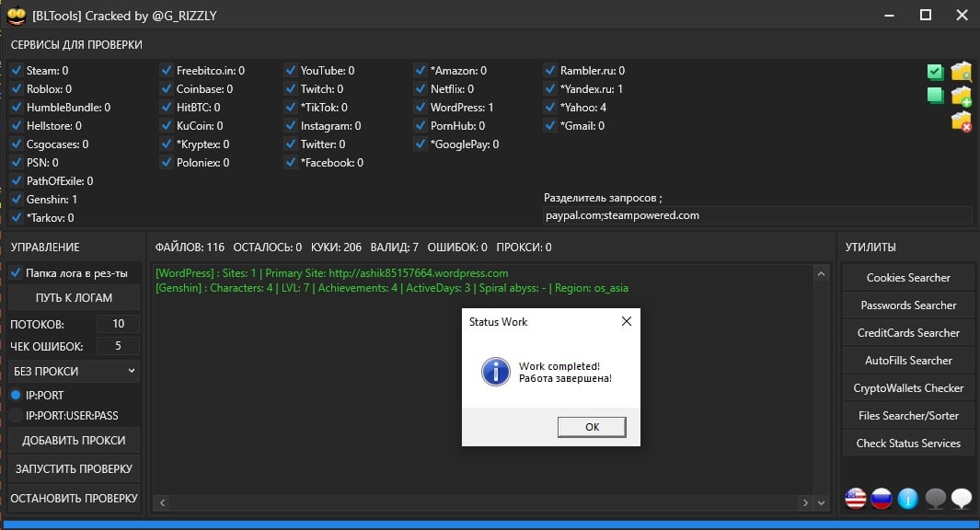This screenshot has height=530, width=980.
Task: Click the BLTools smiley logo in title bar
Action: 17,15
